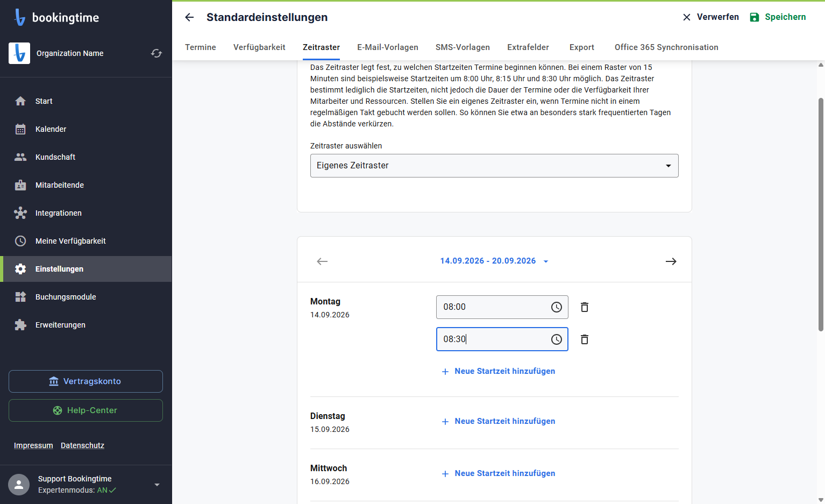
Task: Go to previous week arrow
Action: [x=322, y=261]
